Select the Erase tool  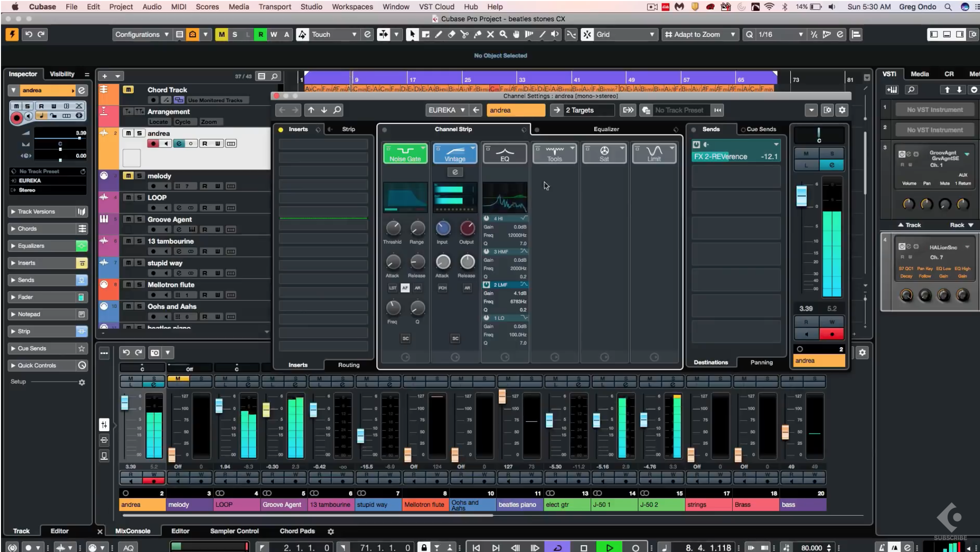452,34
